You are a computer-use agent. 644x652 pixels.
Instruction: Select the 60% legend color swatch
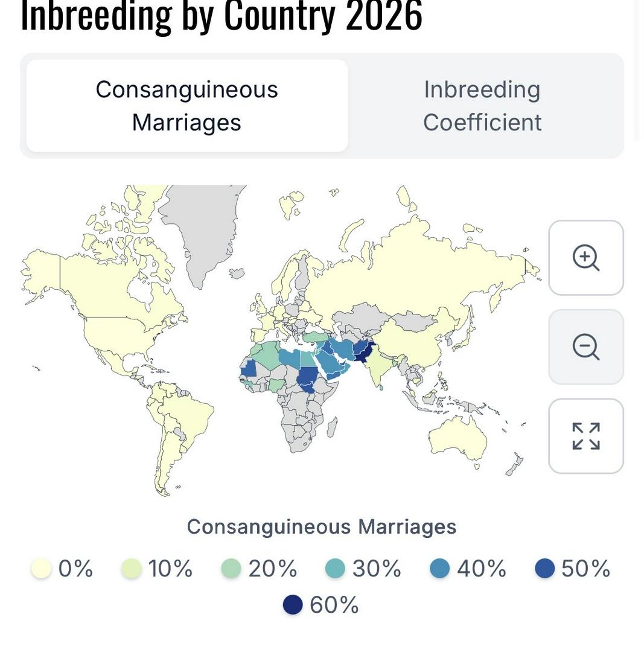tap(293, 605)
